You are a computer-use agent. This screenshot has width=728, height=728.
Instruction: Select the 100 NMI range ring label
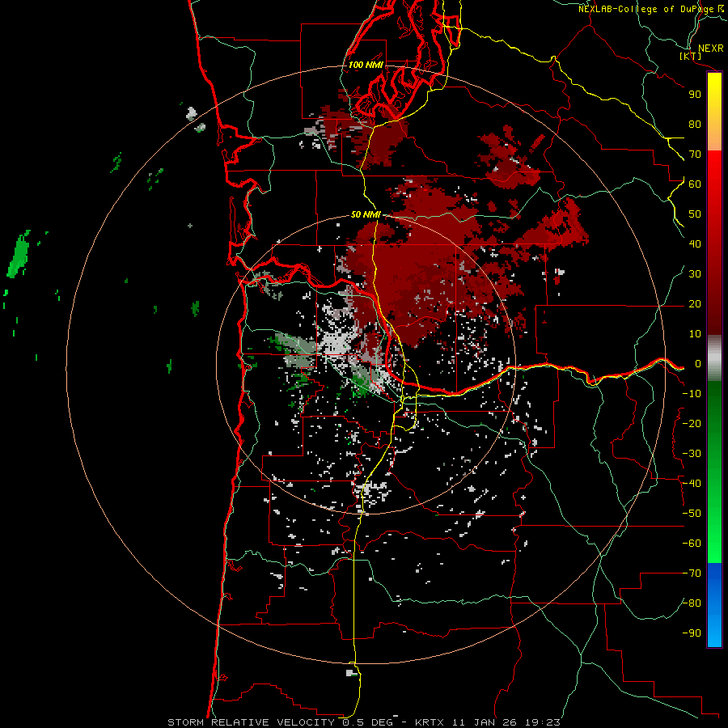point(366,65)
